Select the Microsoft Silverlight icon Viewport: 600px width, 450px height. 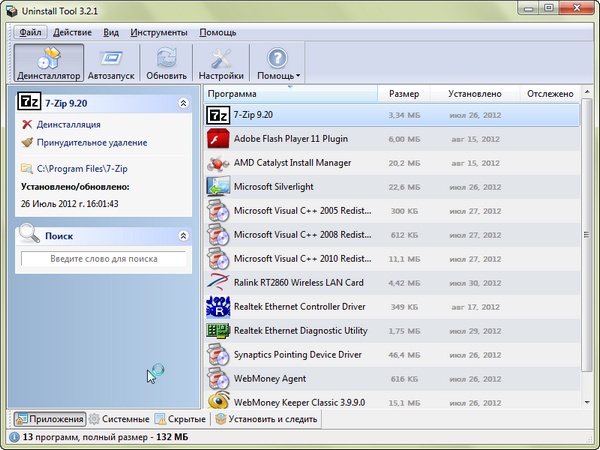tap(218, 187)
